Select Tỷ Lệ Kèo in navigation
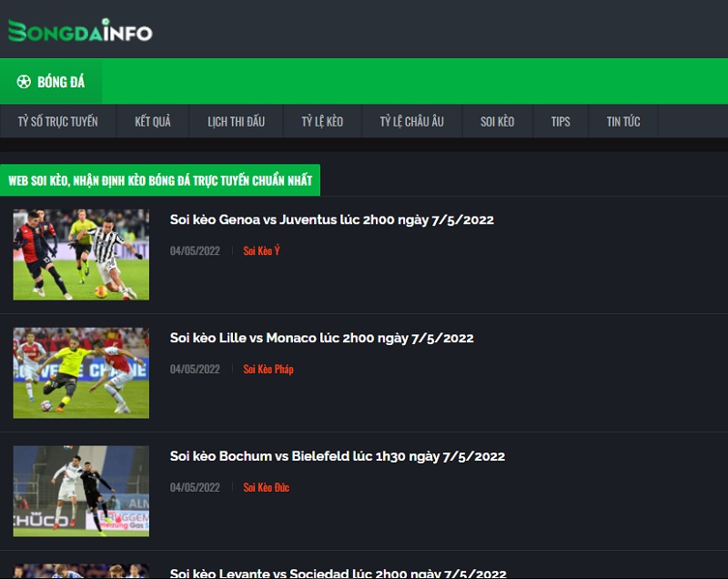Screen dimensions: 728x579 pyautogui.click(x=322, y=122)
